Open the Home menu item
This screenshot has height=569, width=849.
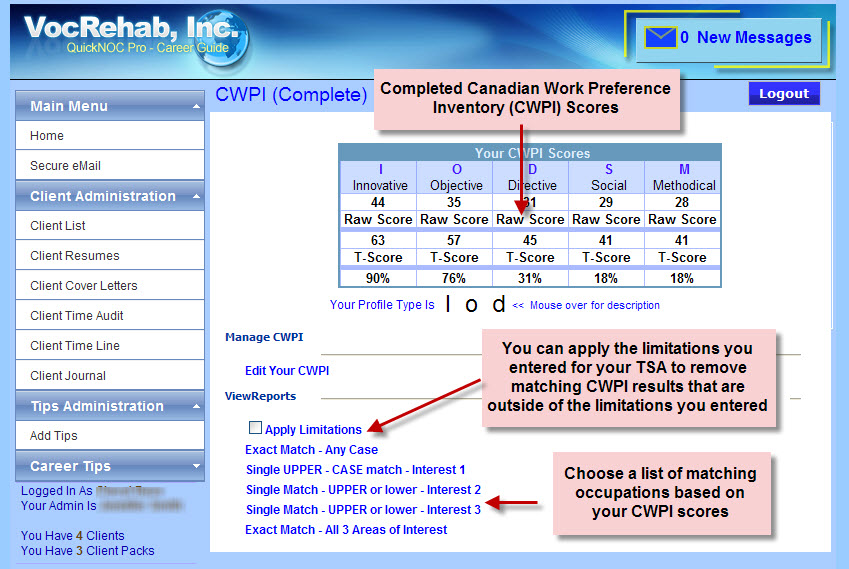pyautogui.click(x=47, y=136)
